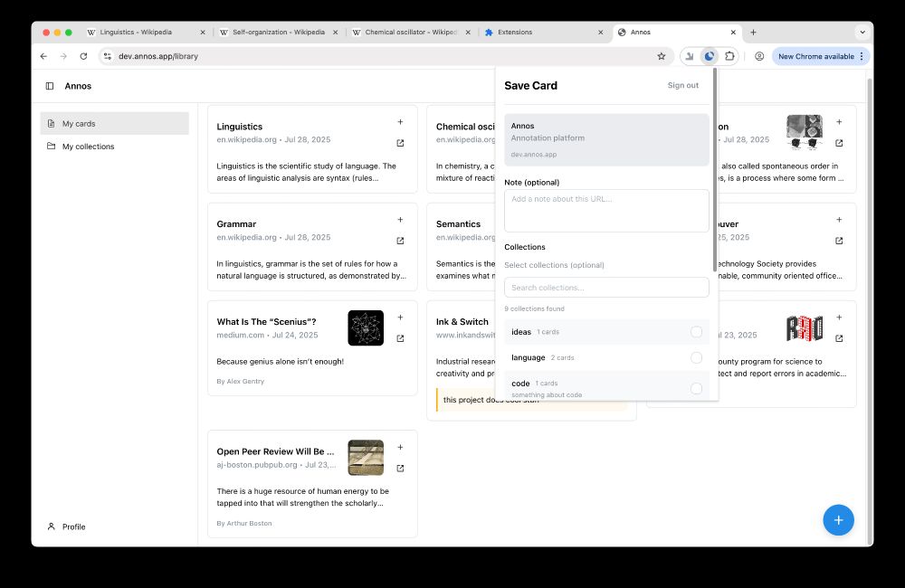Open the Grammar card external link
This screenshot has height=588, width=905.
(400, 241)
